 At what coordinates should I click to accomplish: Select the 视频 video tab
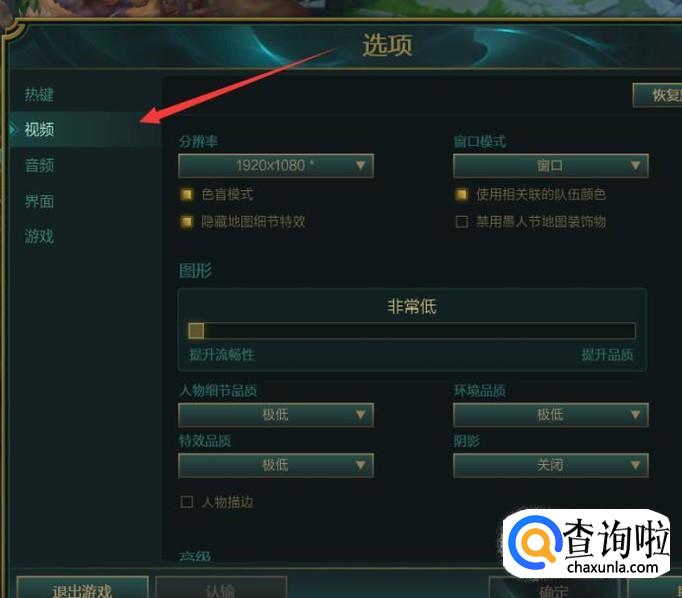(x=39, y=129)
